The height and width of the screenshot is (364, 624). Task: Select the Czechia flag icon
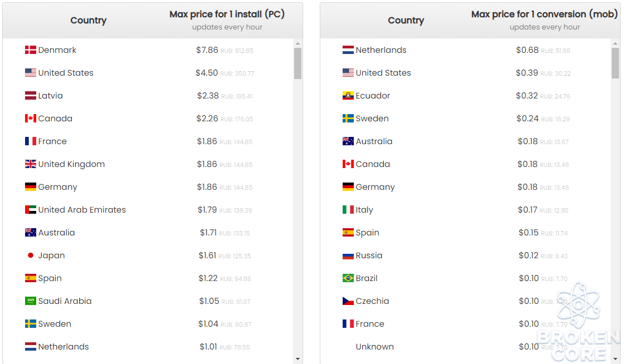coord(348,301)
